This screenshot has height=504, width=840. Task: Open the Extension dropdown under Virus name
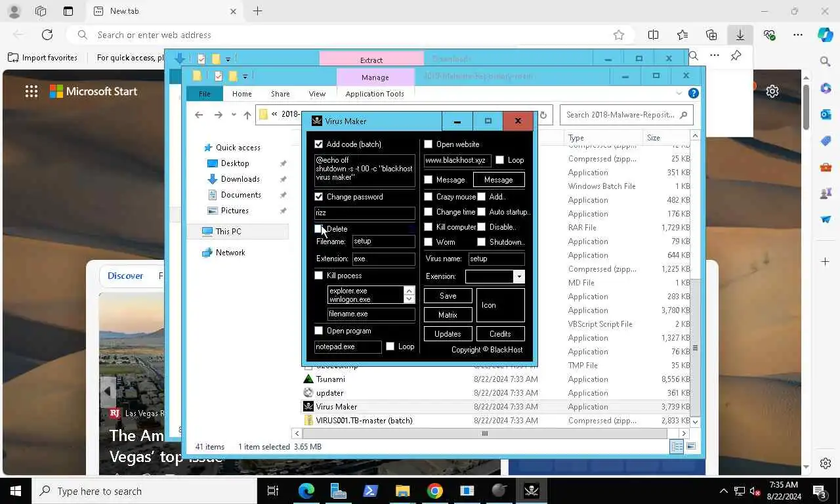coord(519,277)
